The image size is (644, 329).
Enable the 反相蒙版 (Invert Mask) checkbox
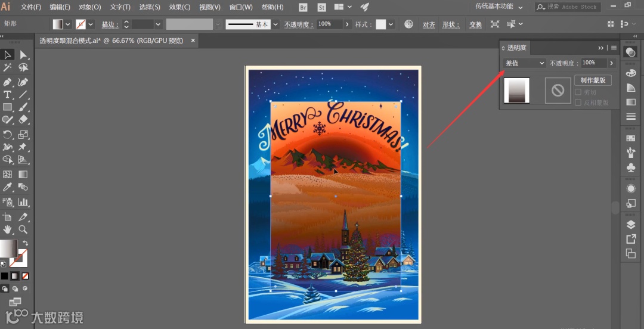coord(578,103)
